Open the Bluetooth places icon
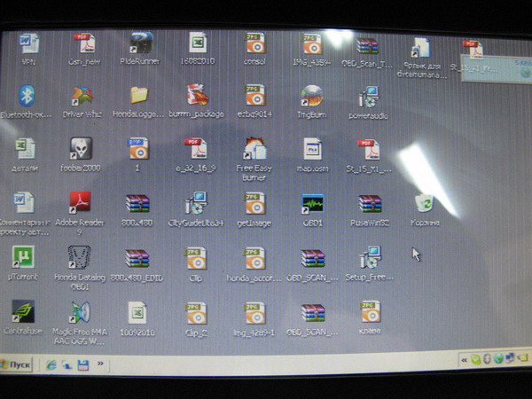This screenshot has width=532, height=399. [x=27, y=96]
